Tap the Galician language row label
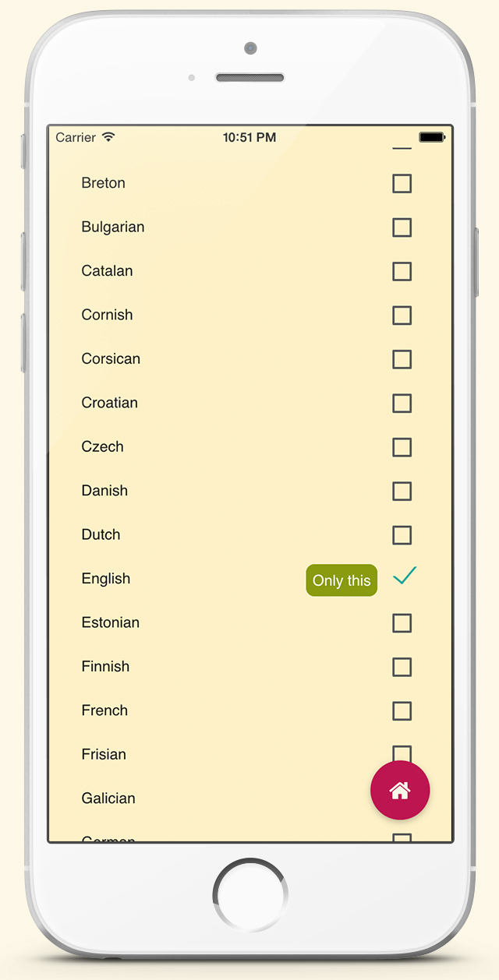 [108, 798]
